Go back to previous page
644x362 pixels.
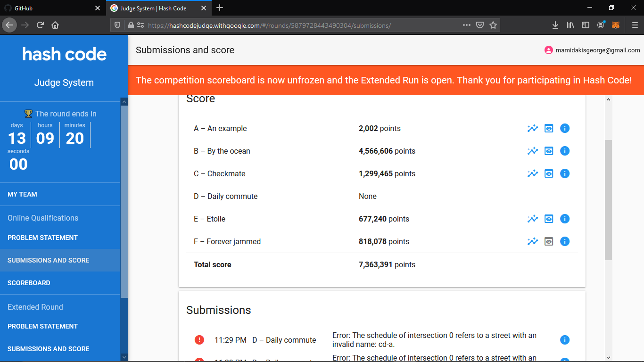pyautogui.click(x=9, y=25)
